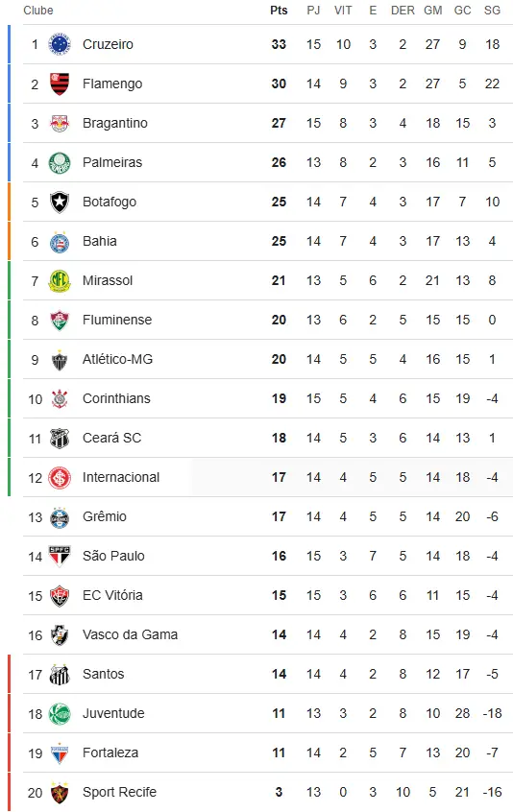The height and width of the screenshot is (812, 513).
Task: Click the Clube column header
Action: tap(38, 11)
